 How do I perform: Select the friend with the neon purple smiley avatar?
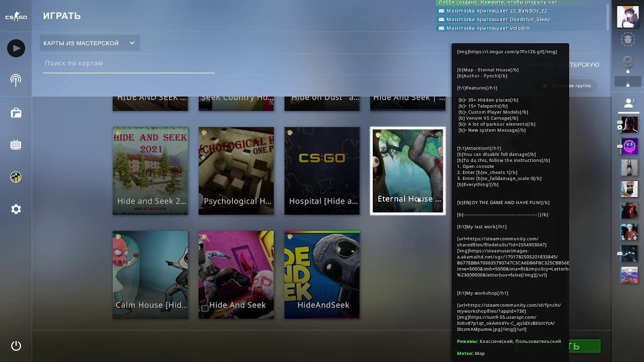(x=629, y=146)
